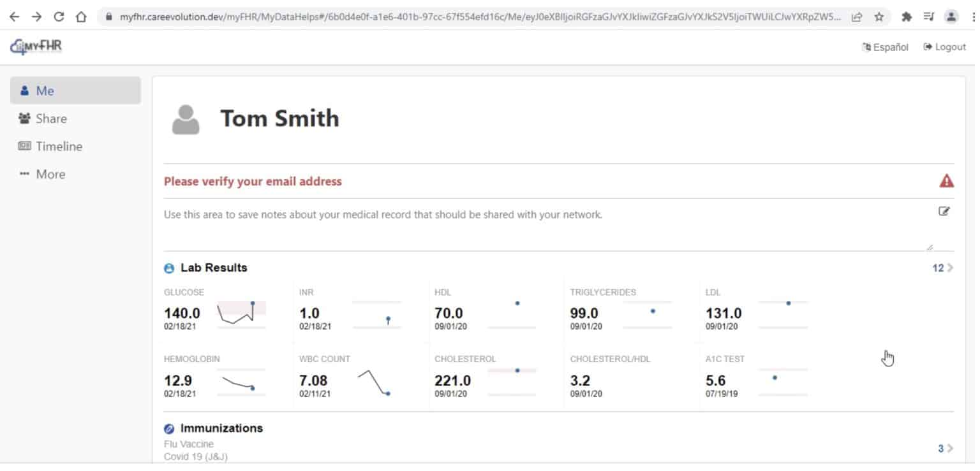
Task: Click the Lab Results section badge icon
Action: (x=168, y=268)
